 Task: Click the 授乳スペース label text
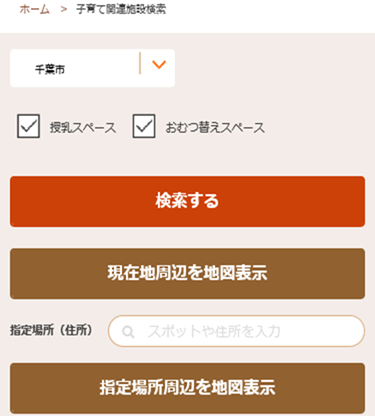pos(83,127)
